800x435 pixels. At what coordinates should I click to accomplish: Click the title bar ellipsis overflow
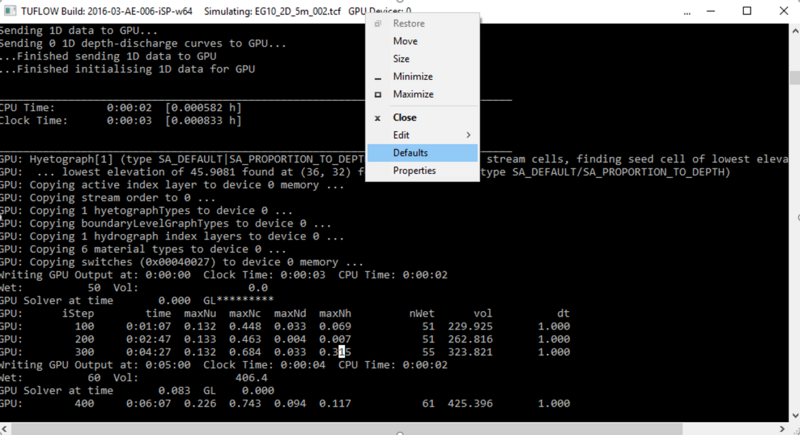687,13
